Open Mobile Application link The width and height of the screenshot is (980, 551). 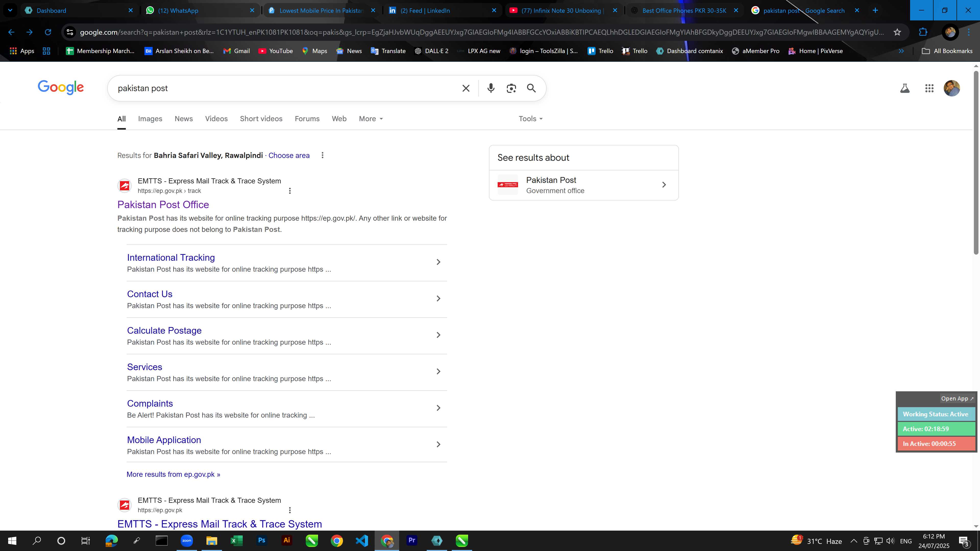[164, 440]
